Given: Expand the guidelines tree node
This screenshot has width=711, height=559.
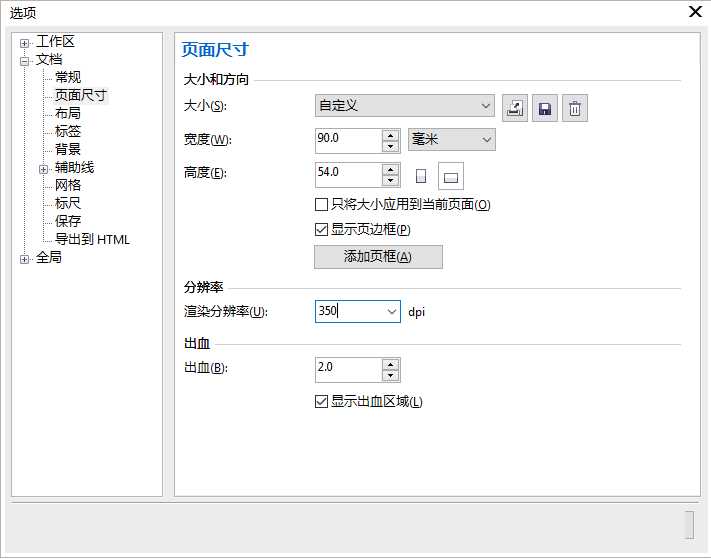Looking at the screenshot, I should point(43,169).
